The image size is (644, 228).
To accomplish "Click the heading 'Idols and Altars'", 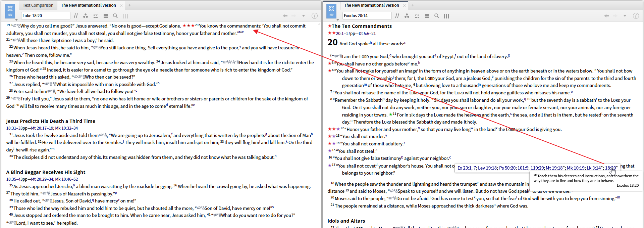I will (x=346, y=221).
